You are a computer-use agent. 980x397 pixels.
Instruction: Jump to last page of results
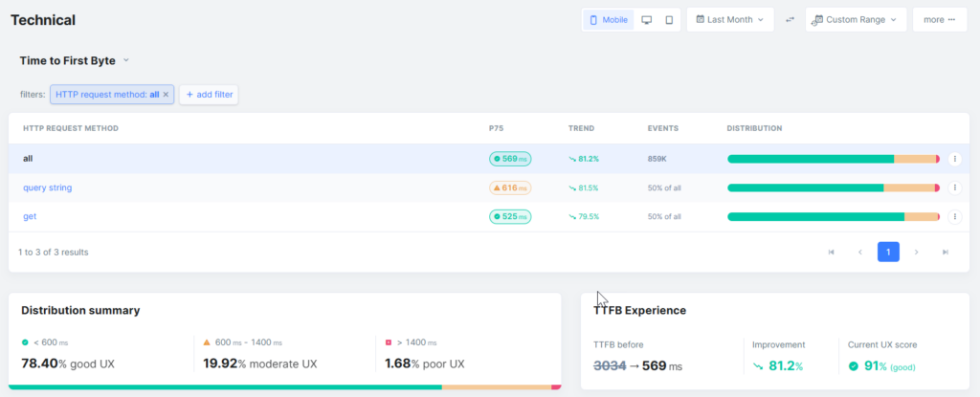coord(946,253)
